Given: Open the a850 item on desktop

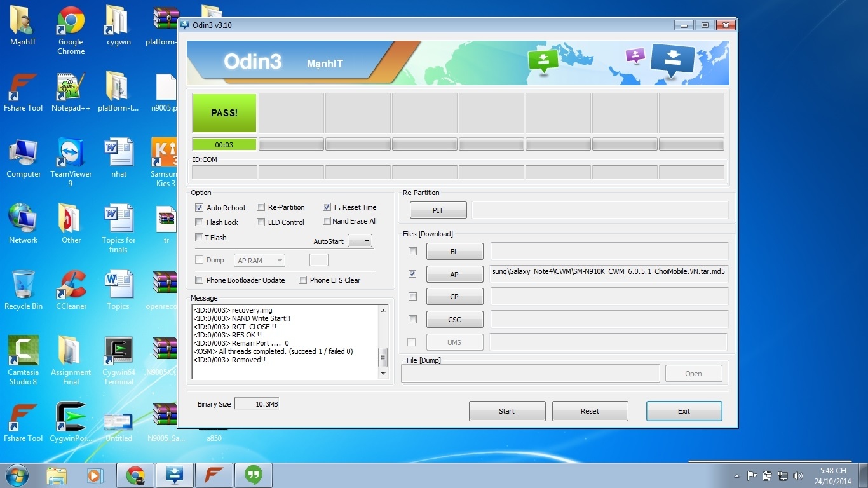Looking at the screenshot, I should point(214,438).
